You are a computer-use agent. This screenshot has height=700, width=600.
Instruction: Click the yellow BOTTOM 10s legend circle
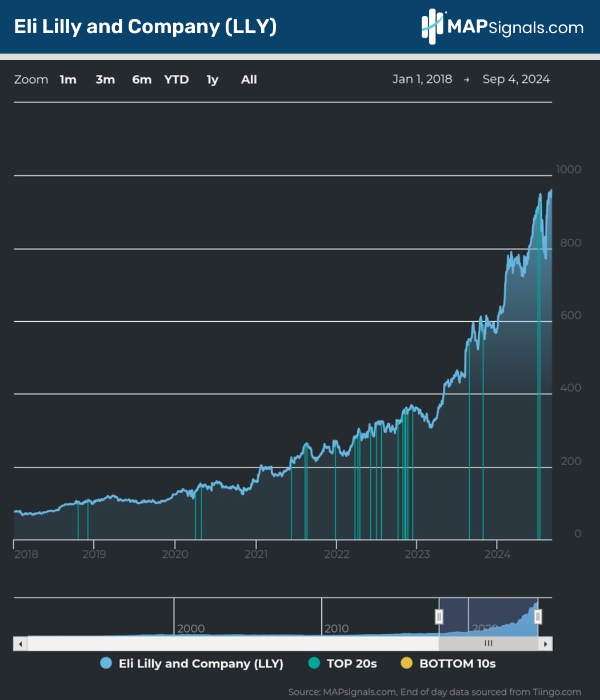tap(406, 663)
